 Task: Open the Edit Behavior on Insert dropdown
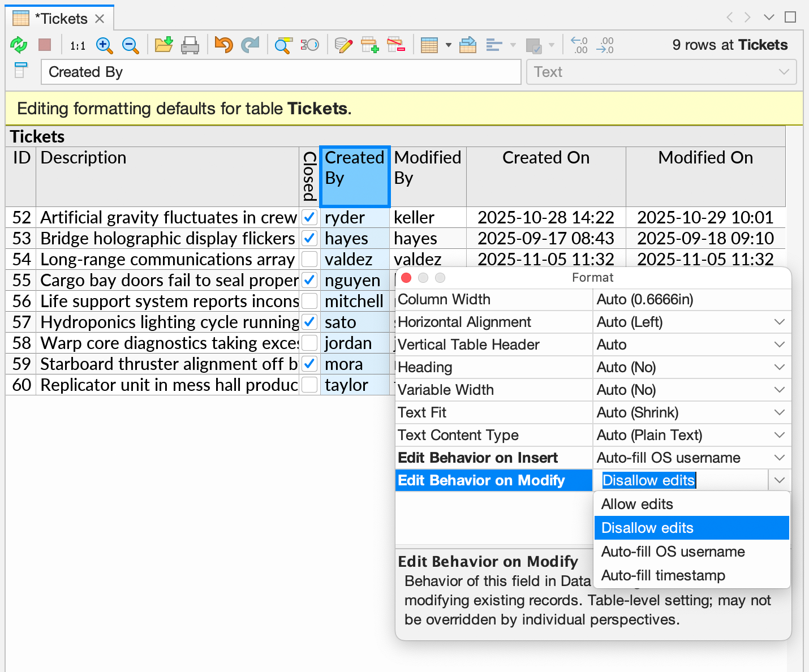[780, 458]
